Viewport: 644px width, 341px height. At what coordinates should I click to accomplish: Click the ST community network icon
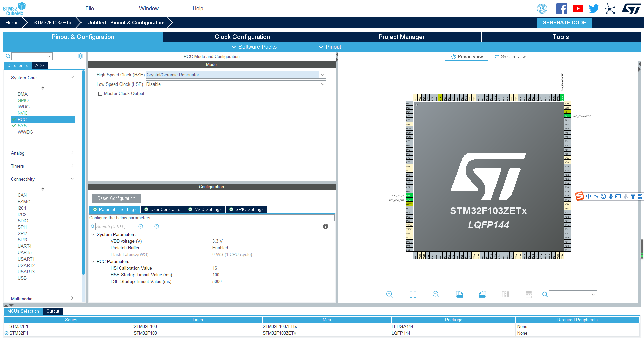(610, 9)
